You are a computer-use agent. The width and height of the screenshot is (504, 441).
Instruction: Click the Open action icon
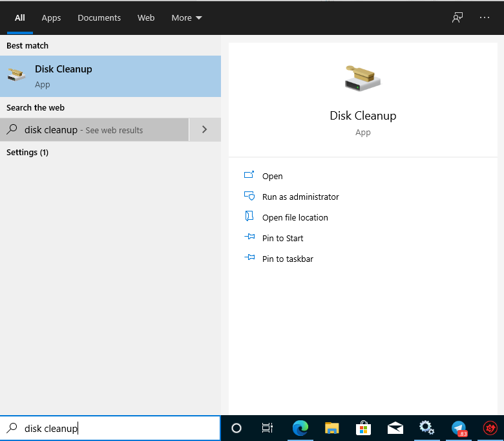point(249,175)
